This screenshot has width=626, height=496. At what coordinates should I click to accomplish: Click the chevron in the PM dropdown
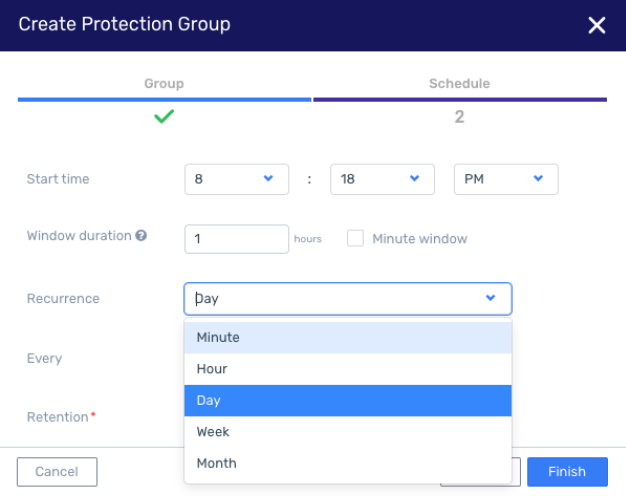[538, 178]
